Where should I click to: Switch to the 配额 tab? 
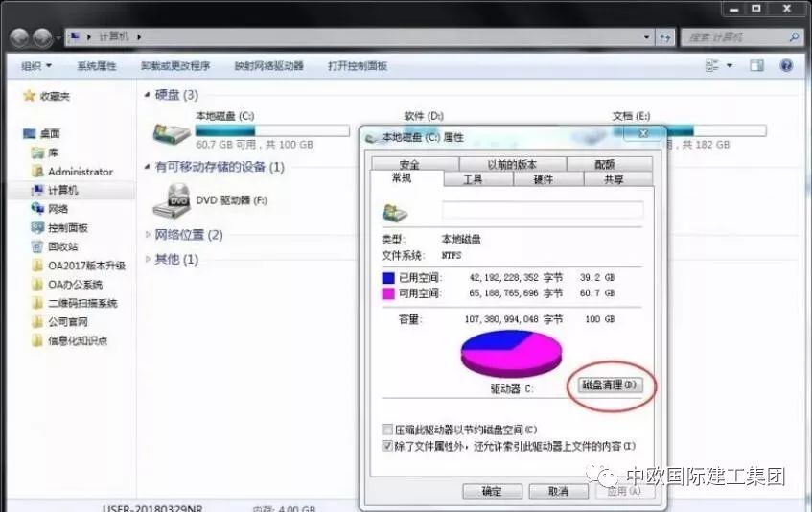pos(610,164)
